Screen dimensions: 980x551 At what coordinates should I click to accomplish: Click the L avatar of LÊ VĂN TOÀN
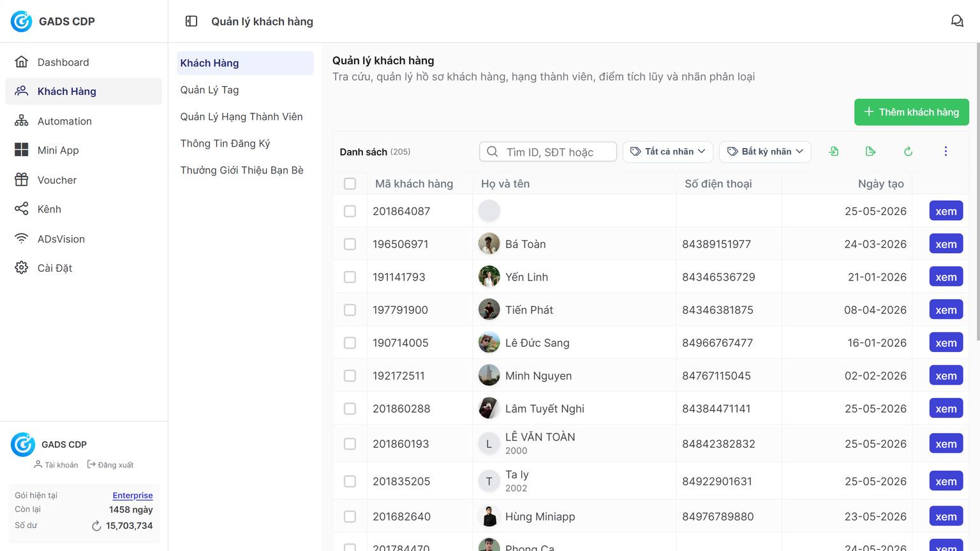coord(489,444)
